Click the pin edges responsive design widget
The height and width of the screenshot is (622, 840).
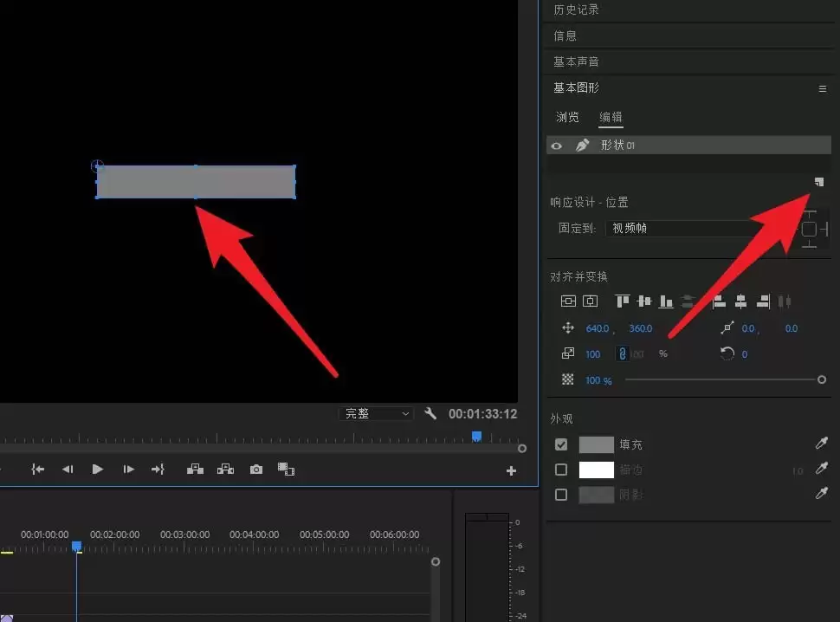coord(810,230)
